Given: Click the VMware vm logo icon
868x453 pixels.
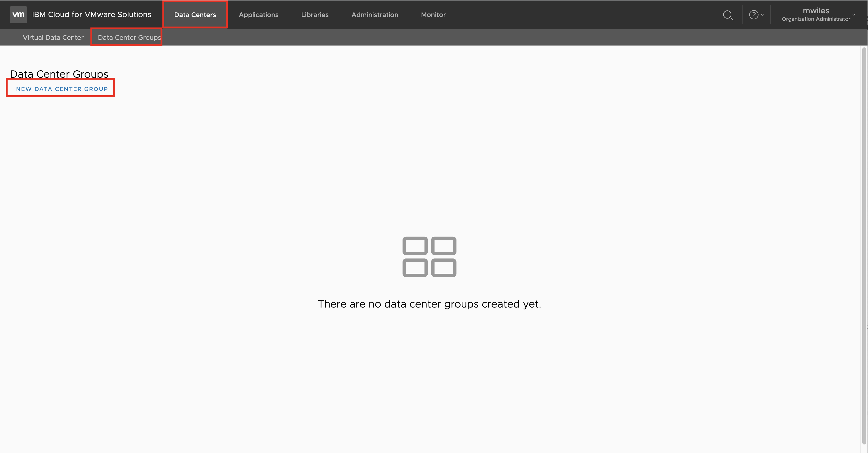Looking at the screenshot, I should pyautogui.click(x=18, y=14).
